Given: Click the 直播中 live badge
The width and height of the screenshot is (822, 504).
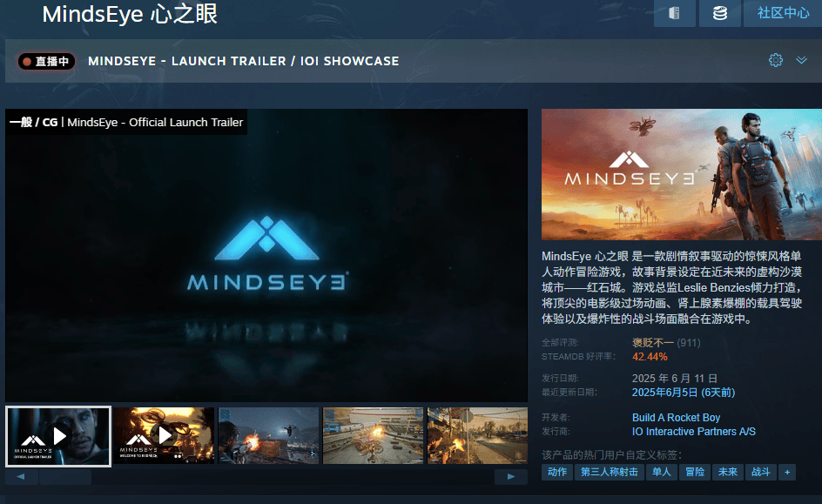Looking at the screenshot, I should pyautogui.click(x=47, y=61).
